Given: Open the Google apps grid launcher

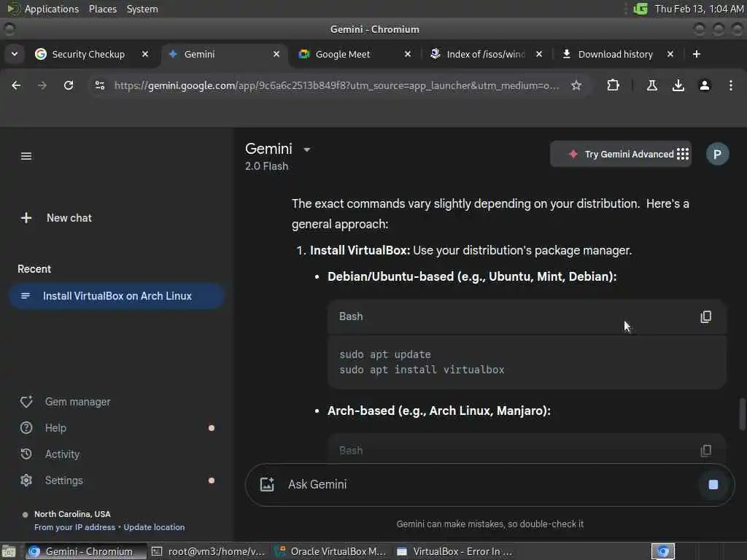Looking at the screenshot, I should 683,154.
